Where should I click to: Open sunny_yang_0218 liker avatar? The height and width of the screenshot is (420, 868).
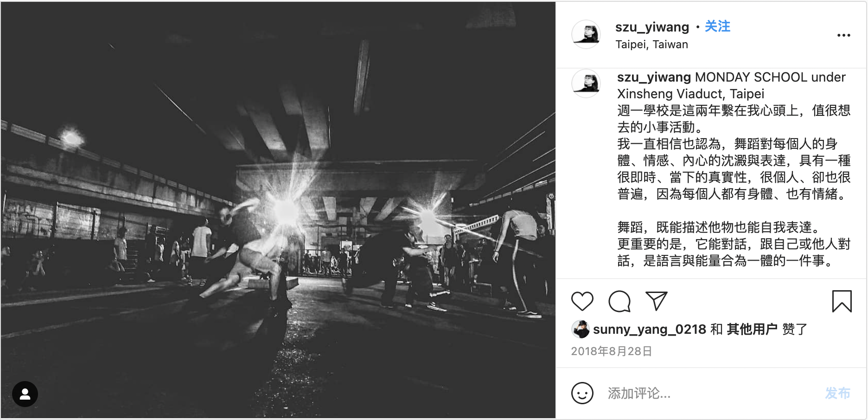[581, 329]
